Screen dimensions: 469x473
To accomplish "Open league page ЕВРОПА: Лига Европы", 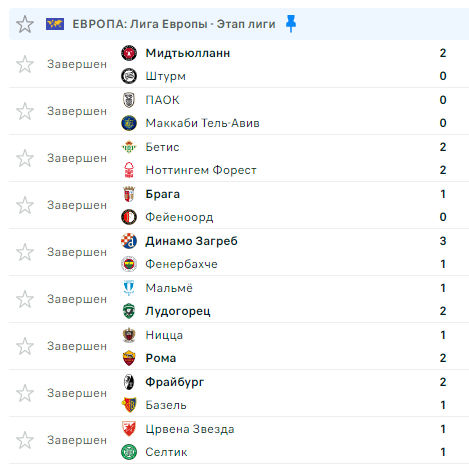I will click(174, 24).
